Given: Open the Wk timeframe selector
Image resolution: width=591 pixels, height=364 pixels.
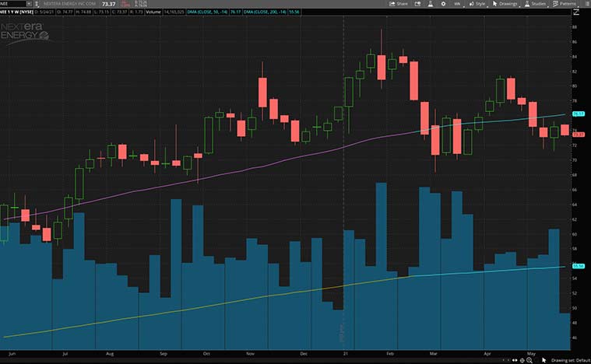Looking at the screenshot, I should pyautogui.click(x=458, y=4).
